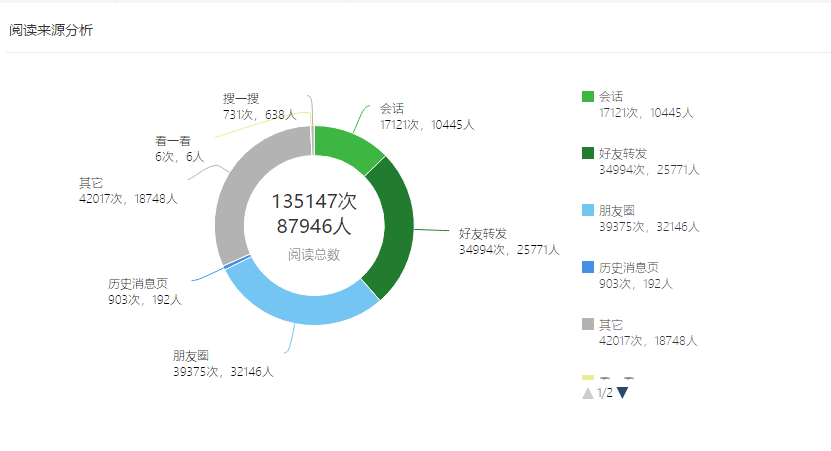Click 6次，6人 value under 看一看
The image size is (831, 451).
(x=179, y=157)
